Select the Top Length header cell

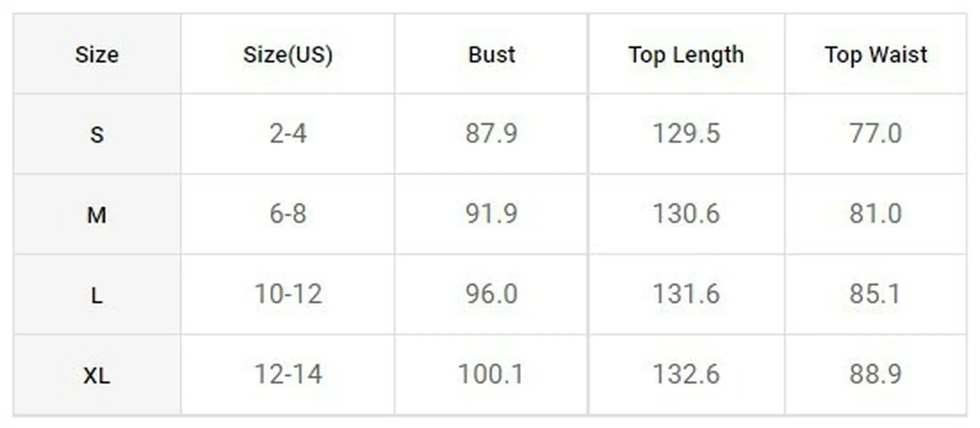tap(686, 55)
